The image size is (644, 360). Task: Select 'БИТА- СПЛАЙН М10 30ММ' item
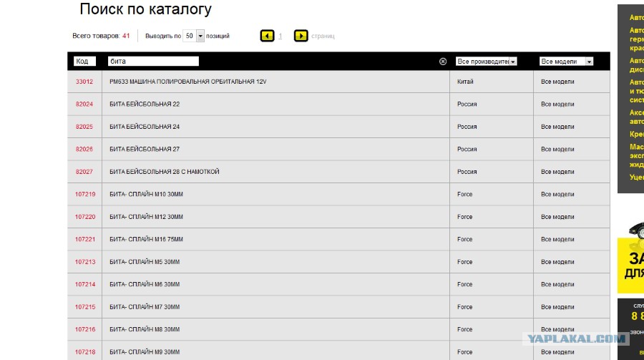pos(146,194)
